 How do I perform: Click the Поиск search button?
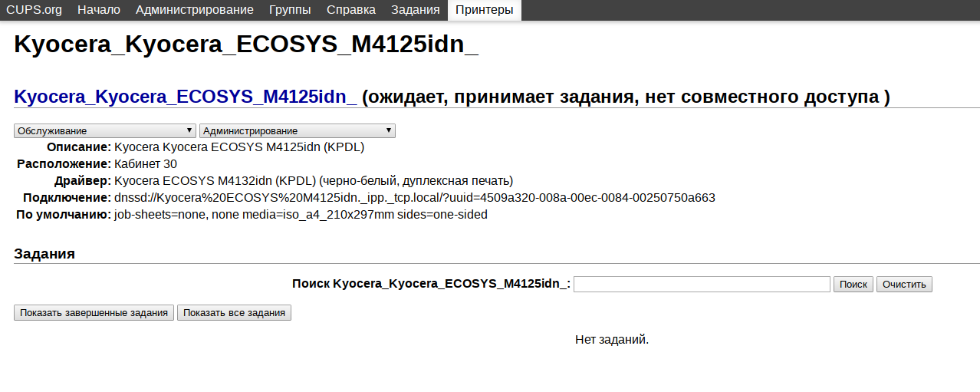pos(853,284)
